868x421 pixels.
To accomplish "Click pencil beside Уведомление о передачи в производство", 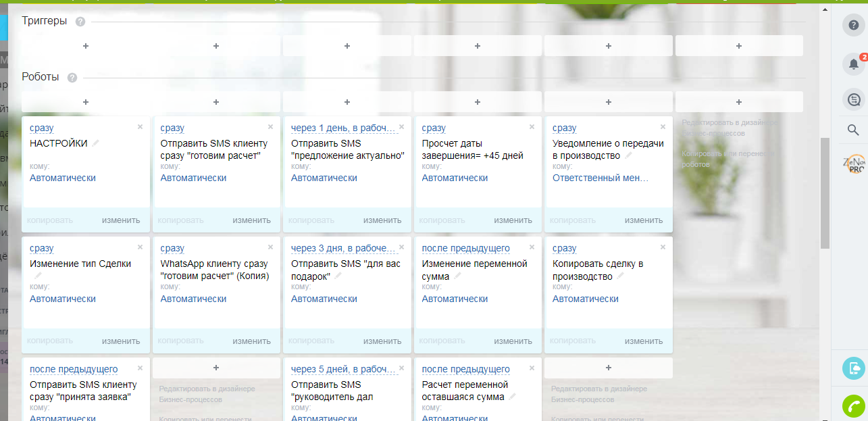I will [x=628, y=155].
